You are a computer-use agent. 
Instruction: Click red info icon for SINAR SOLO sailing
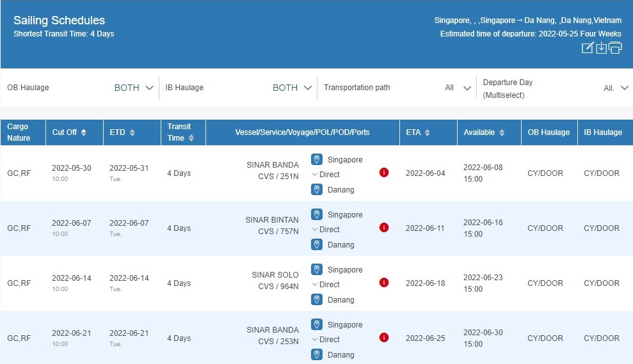click(x=384, y=282)
